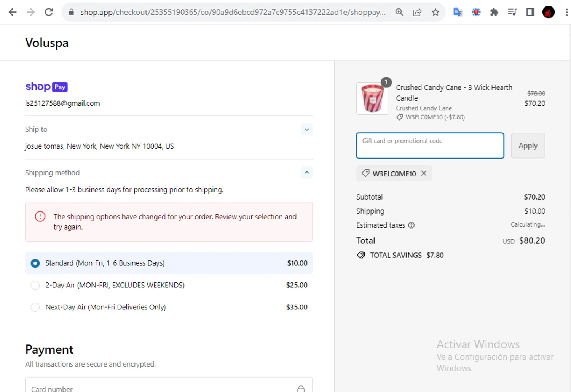Bookmark this page with the star
The image size is (571, 392).
click(x=435, y=12)
